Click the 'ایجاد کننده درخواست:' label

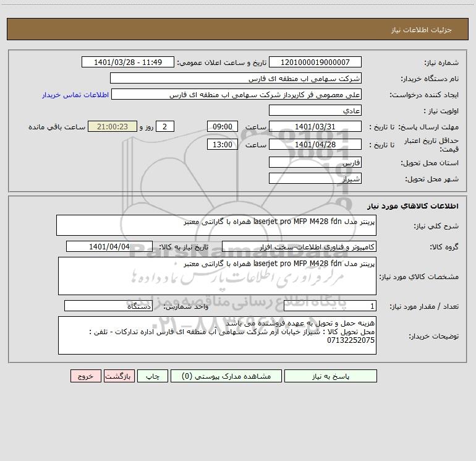pyautogui.click(x=424, y=95)
